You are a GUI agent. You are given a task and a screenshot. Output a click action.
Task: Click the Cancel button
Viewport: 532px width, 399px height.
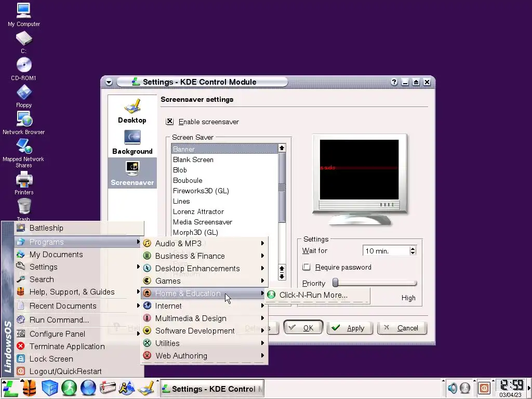pos(402,328)
